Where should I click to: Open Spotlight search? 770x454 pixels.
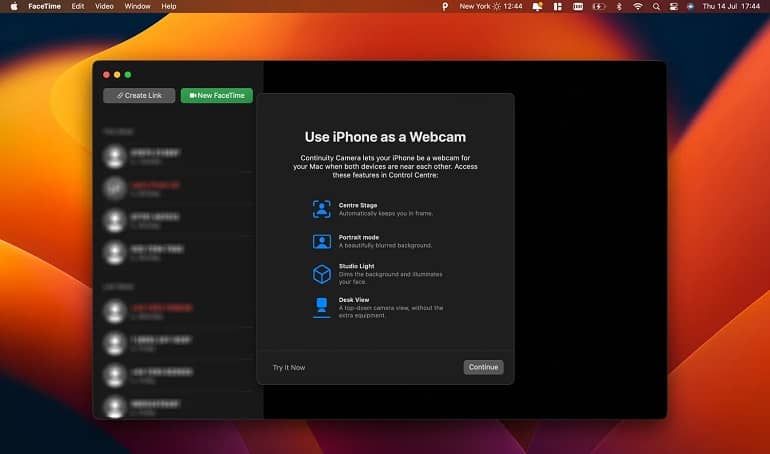tap(656, 6)
